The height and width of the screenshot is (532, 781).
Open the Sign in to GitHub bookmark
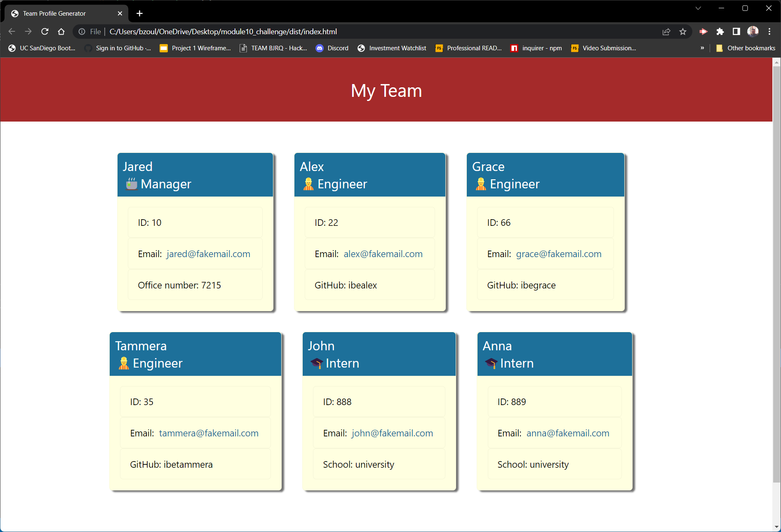(x=118, y=48)
